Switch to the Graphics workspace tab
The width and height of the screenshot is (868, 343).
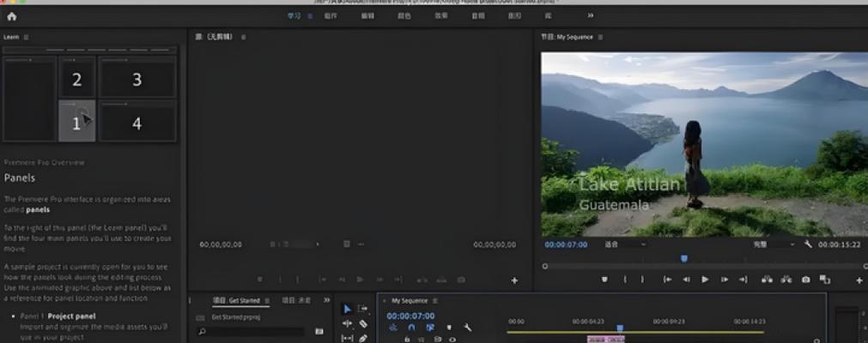click(515, 16)
